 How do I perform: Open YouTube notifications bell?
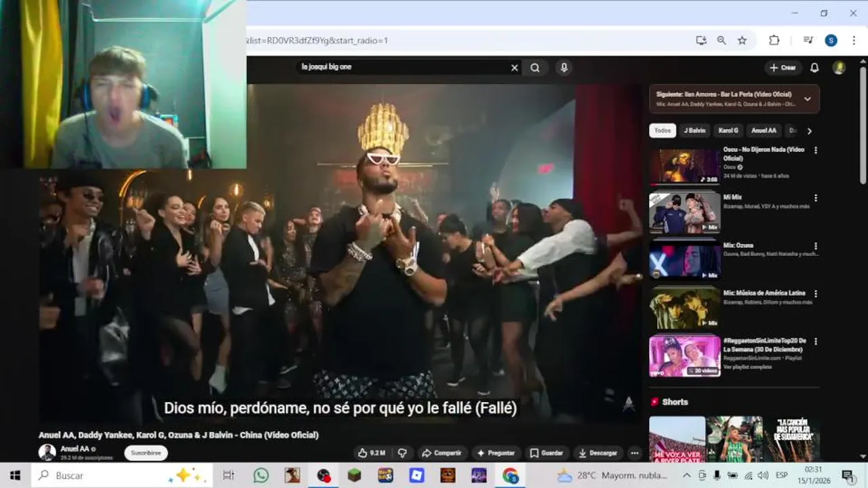click(814, 68)
